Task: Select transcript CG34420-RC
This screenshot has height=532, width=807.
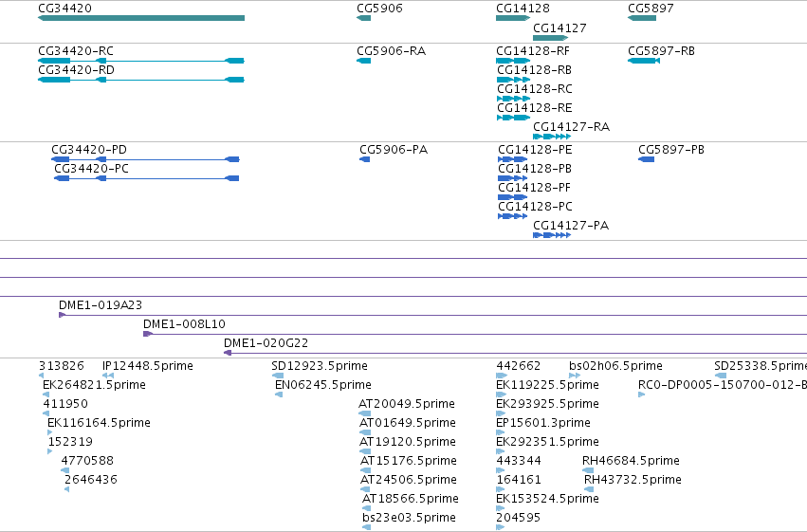Action: tap(141, 61)
